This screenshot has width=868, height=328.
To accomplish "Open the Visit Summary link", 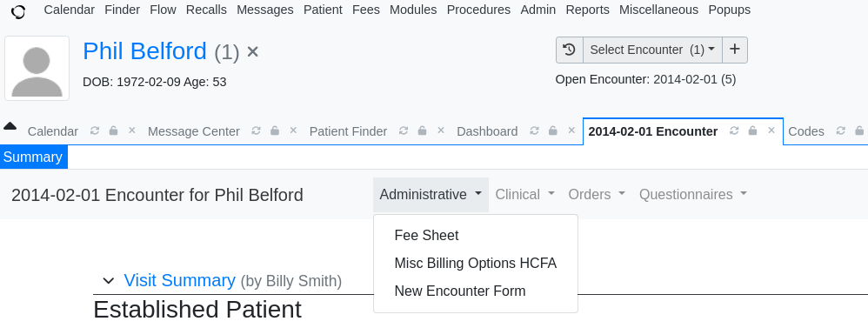I will [179, 280].
